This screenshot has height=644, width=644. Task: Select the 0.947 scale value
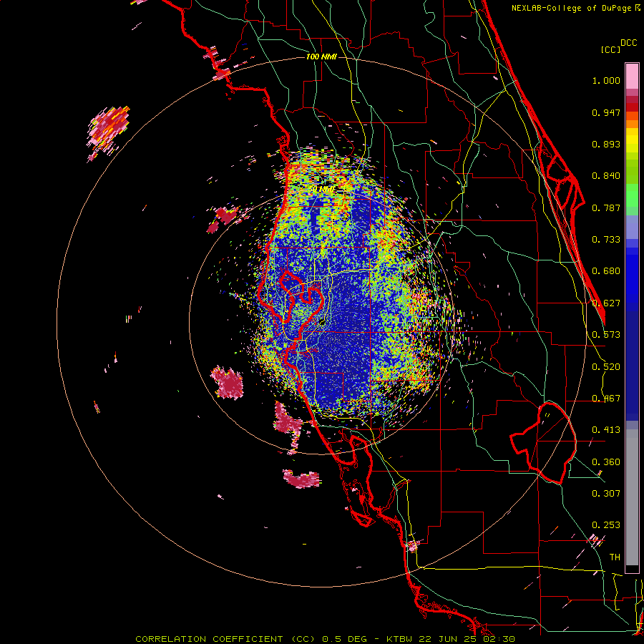tap(606, 112)
